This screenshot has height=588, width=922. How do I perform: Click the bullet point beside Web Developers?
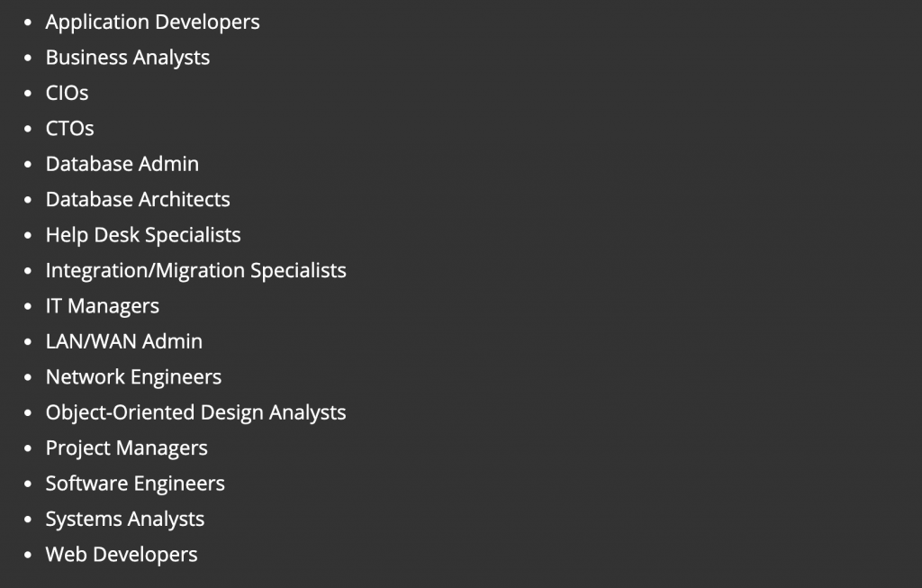coord(28,556)
